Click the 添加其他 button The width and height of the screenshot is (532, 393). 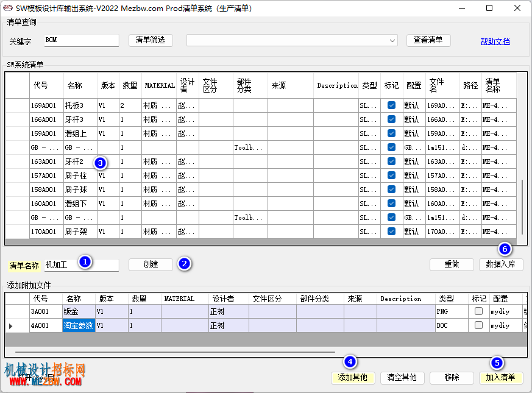(x=353, y=378)
